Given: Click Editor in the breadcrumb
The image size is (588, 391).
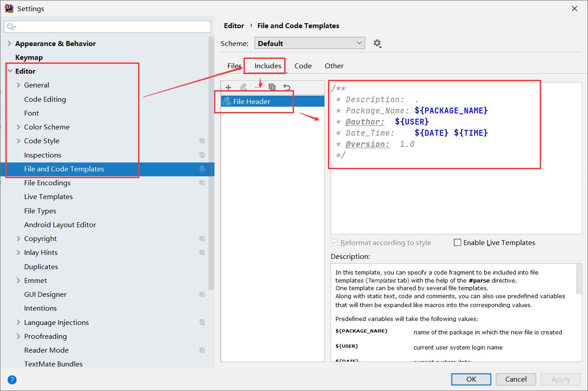Looking at the screenshot, I should 234,25.
